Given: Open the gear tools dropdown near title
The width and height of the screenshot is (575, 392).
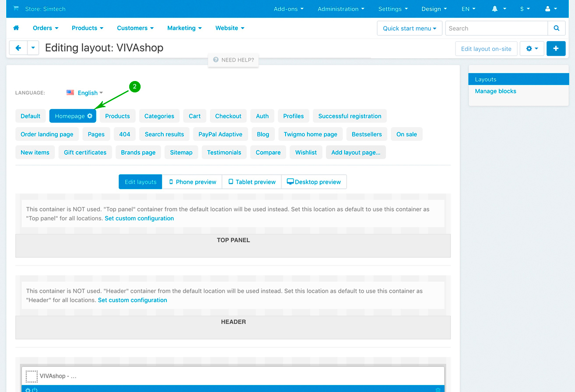Looking at the screenshot, I should pyautogui.click(x=532, y=49).
